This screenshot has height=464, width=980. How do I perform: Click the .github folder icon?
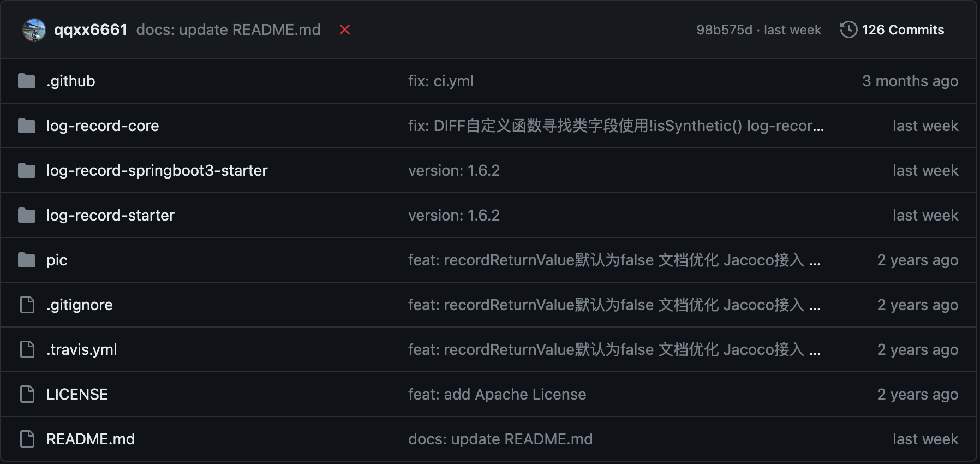click(x=27, y=81)
